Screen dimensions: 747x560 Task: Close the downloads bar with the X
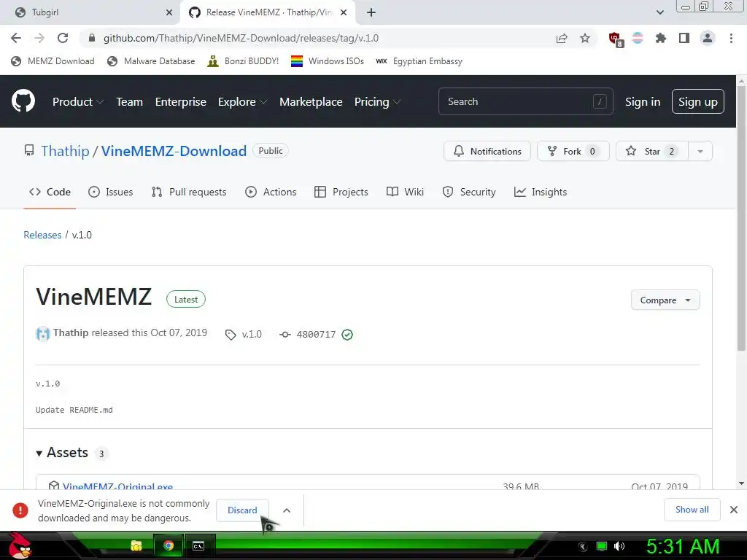point(734,510)
